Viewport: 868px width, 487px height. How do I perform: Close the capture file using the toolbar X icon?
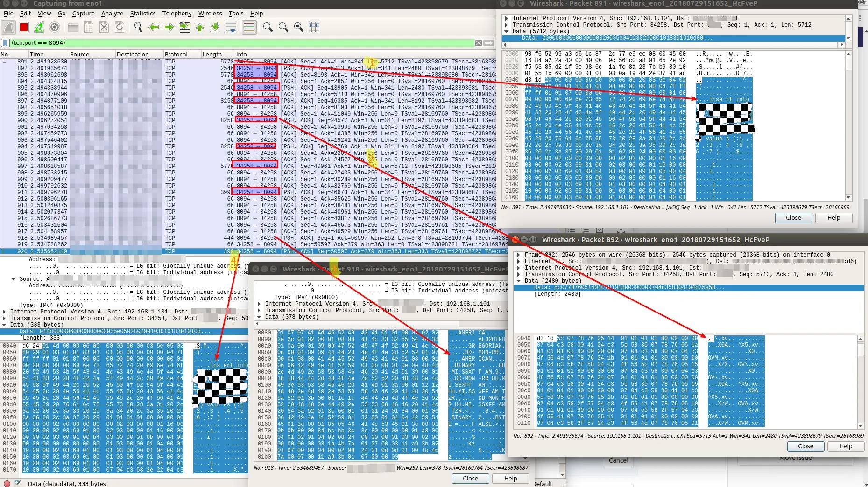[104, 28]
